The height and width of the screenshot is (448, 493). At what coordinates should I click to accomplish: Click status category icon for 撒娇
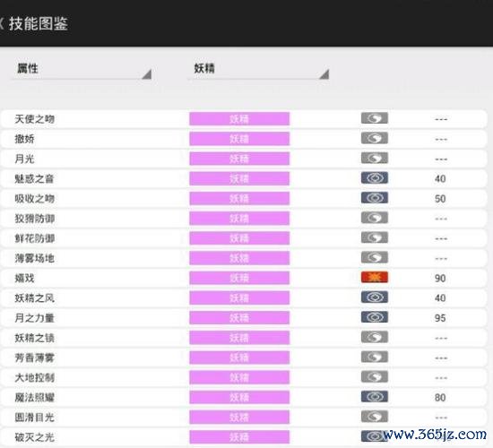[374, 138]
